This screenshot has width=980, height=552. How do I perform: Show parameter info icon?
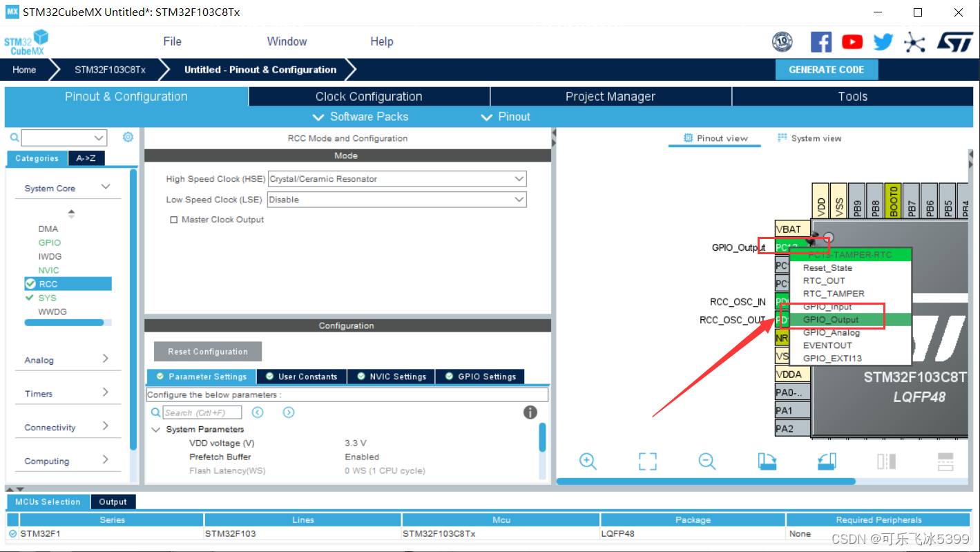coord(530,412)
